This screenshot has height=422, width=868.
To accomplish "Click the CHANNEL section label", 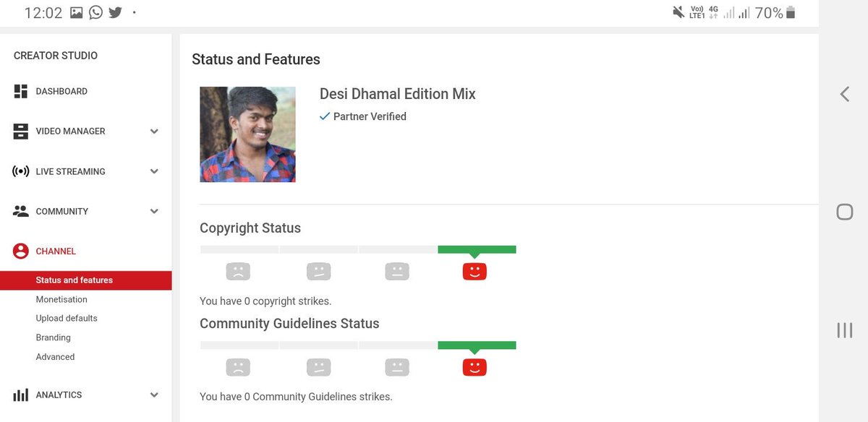I will 56,251.
